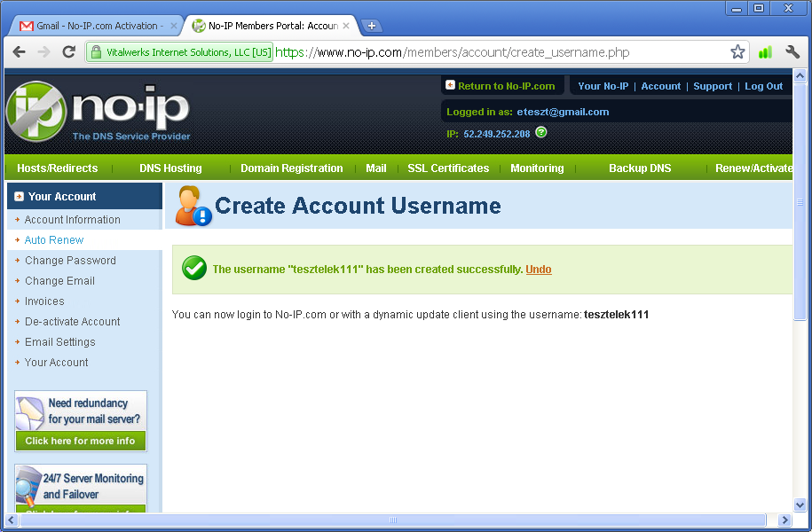812x532 pixels.
Task: Open Invoices in the sidebar
Action: pos(44,301)
